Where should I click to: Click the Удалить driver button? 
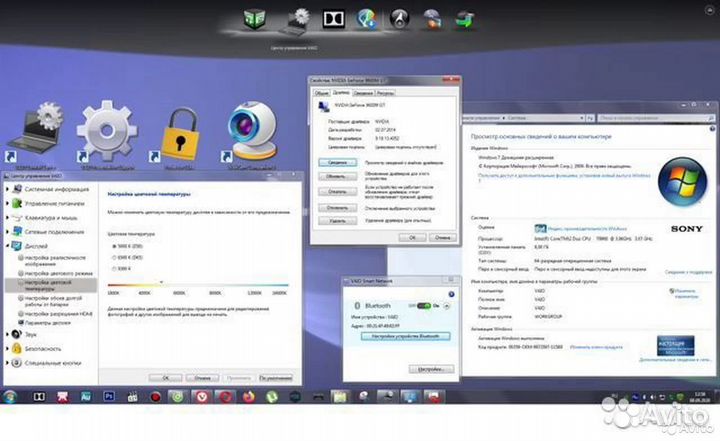click(x=338, y=221)
